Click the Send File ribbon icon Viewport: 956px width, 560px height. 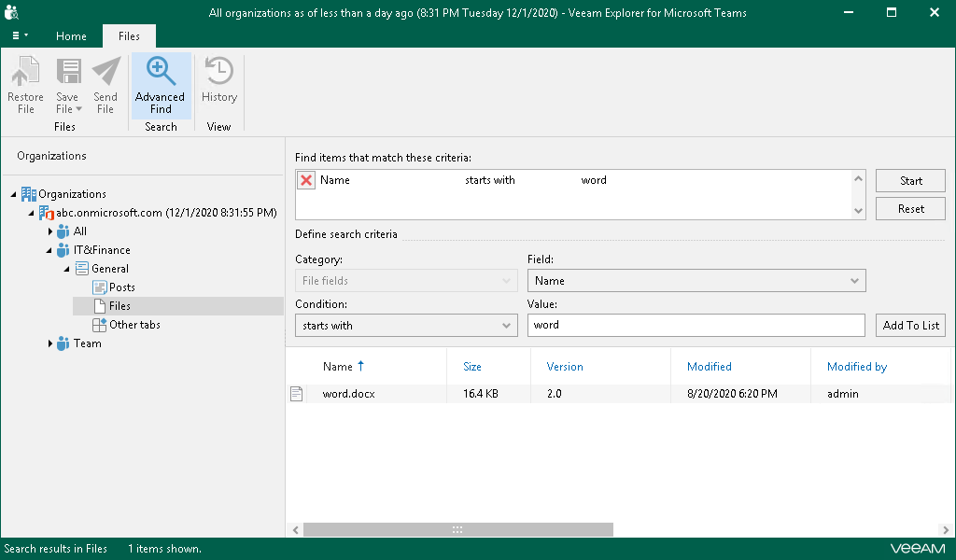point(105,85)
